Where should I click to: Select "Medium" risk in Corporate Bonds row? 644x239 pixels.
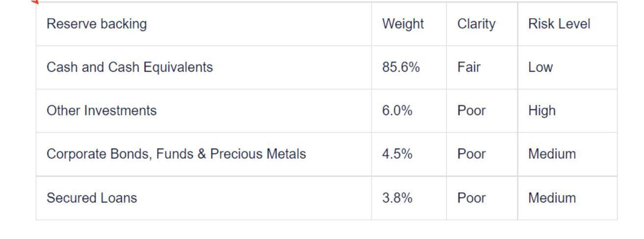(x=552, y=154)
